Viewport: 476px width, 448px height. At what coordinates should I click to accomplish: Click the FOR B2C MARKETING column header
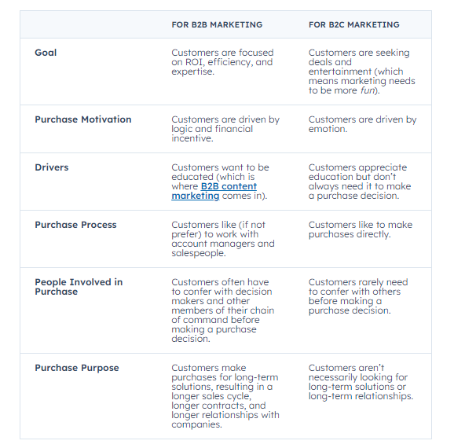tap(354, 24)
